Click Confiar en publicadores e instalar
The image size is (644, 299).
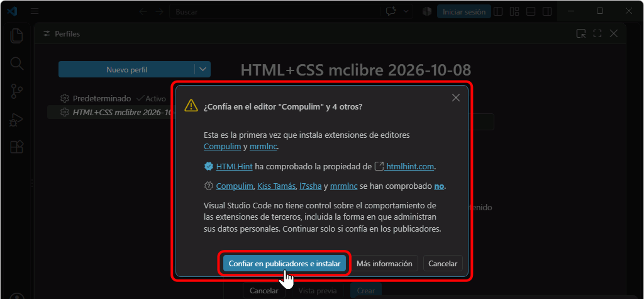[x=284, y=264]
